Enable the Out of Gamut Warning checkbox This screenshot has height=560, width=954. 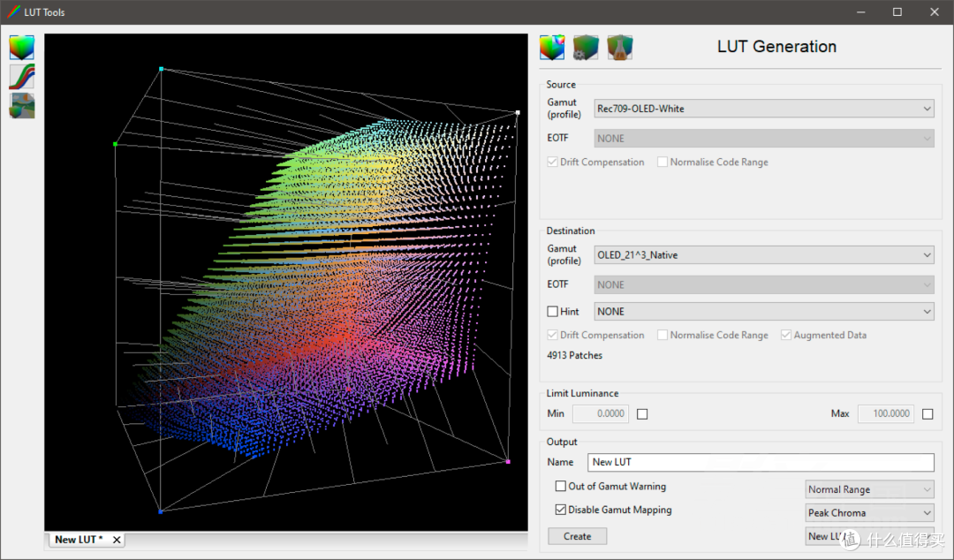pos(561,486)
